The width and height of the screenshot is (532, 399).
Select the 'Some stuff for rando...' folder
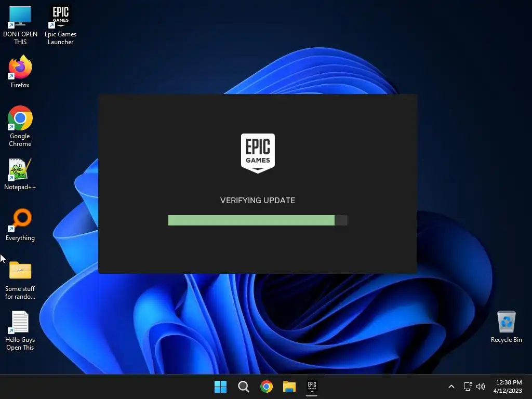coord(20,280)
